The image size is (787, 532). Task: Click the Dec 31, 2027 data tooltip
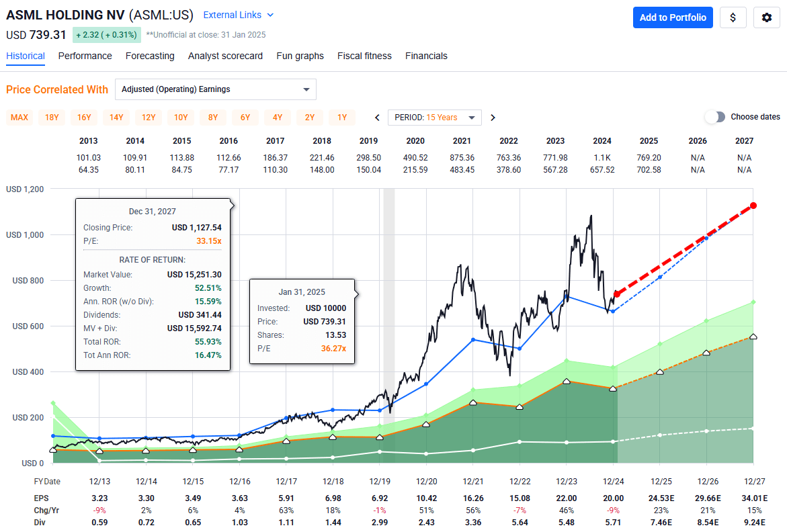pyautogui.click(x=153, y=282)
